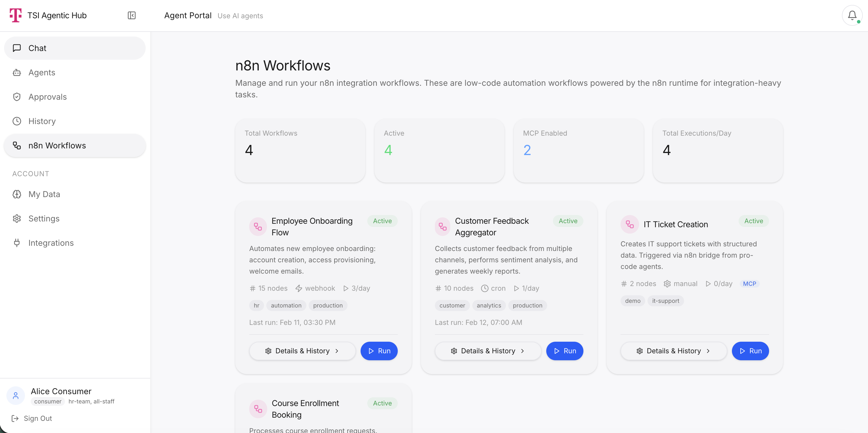Click the Integrations plug icon
This screenshot has width=868, height=433.
(x=17, y=243)
